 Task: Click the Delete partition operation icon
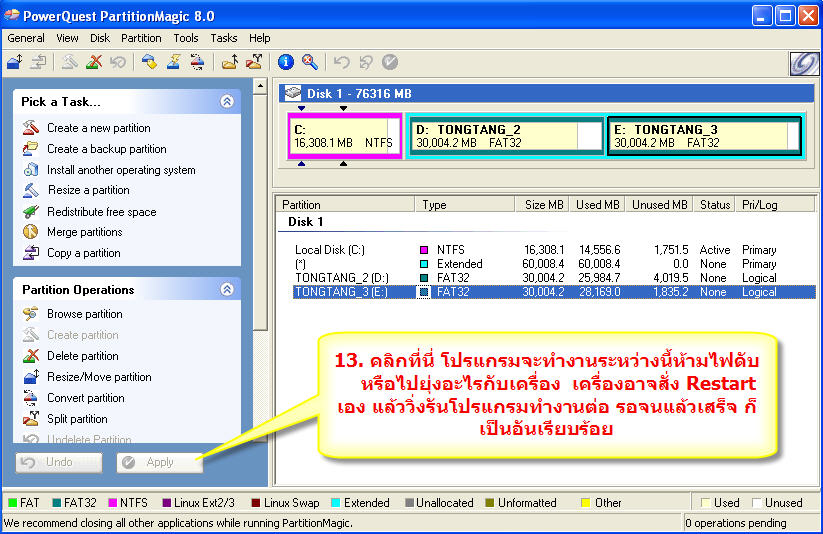(30, 355)
